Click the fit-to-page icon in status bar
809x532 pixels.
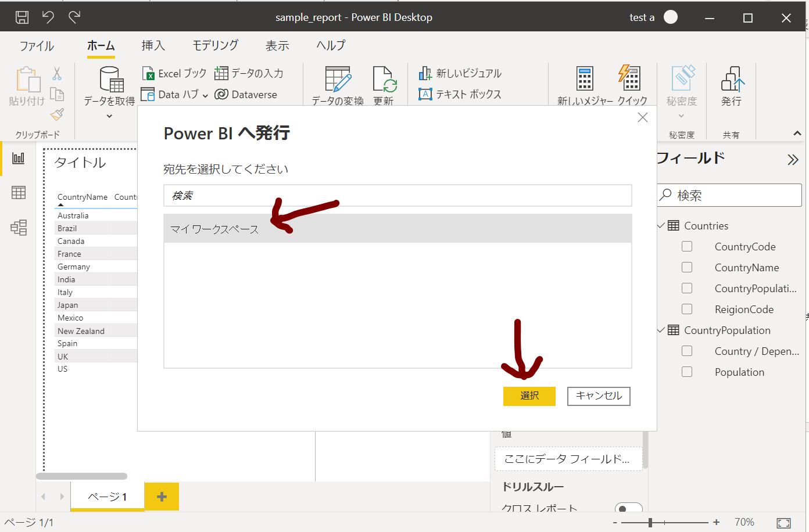click(x=783, y=523)
